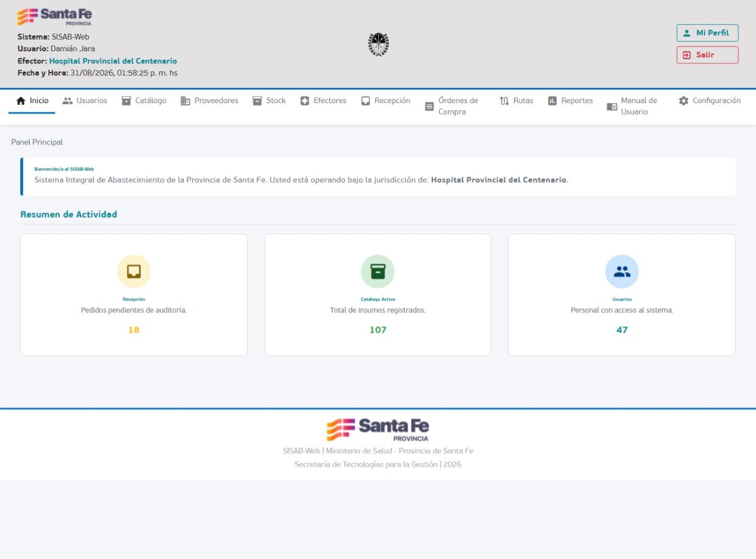This screenshot has height=559, width=756.
Task: Click the Hospital Provincial del Centenario efector link
Action: tap(113, 62)
